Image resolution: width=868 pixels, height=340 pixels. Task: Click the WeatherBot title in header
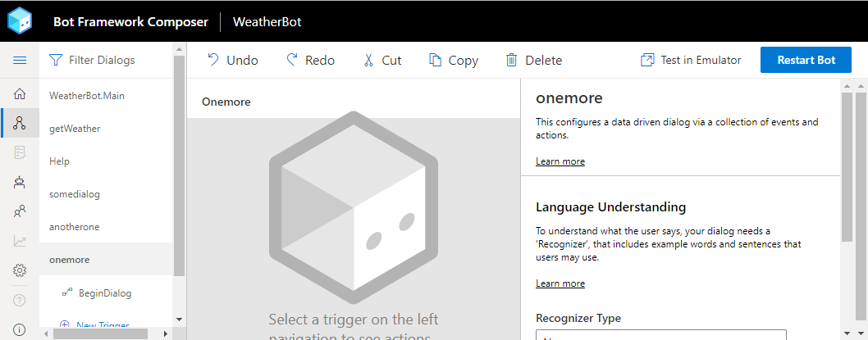click(x=267, y=22)
